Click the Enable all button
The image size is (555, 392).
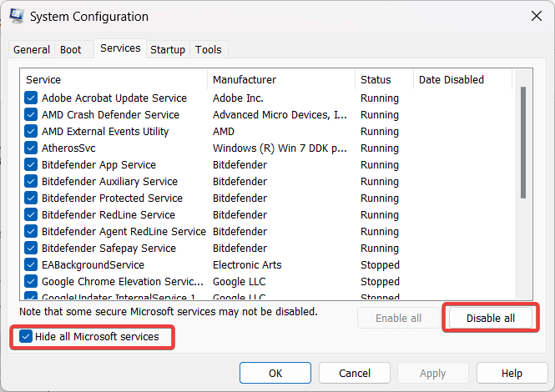click(399, 318)
